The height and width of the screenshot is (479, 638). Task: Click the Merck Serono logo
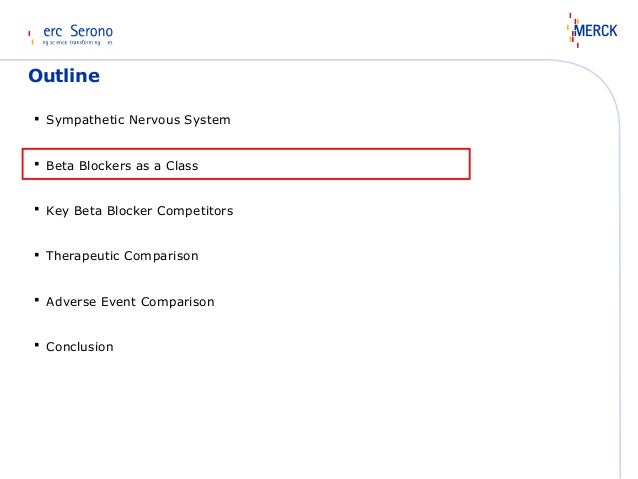70,35
